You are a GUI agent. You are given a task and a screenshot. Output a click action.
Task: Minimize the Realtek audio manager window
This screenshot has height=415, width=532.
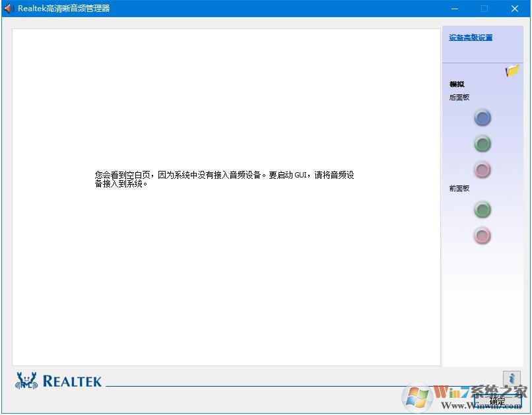[454, 9]
